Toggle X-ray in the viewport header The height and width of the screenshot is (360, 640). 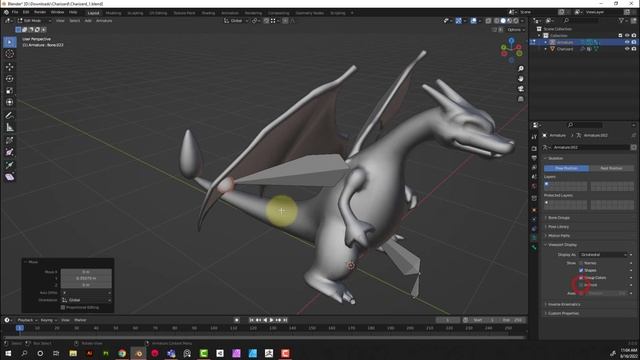pos(489,20)
